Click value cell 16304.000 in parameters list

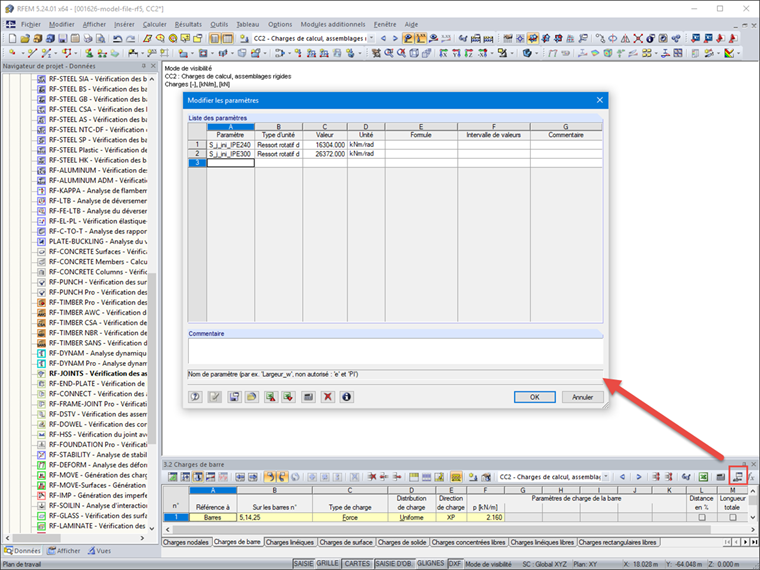[x=325, y=144]
